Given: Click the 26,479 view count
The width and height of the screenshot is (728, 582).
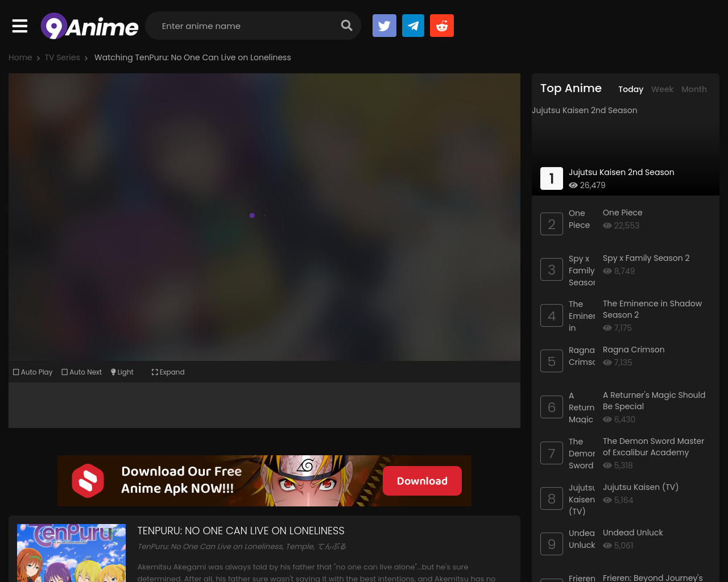Looking at the screenshot, I should [x=587, y=185].
